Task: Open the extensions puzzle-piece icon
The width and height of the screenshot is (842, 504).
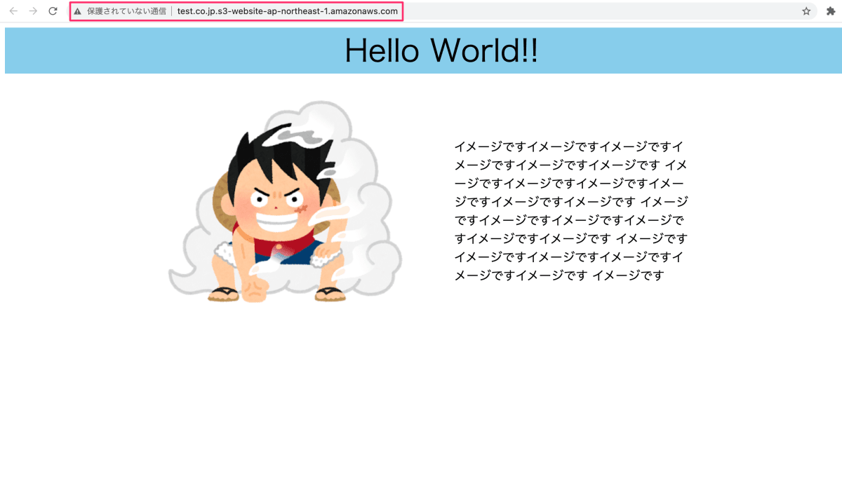Action: pyautogui.click(x=831, y=11)
